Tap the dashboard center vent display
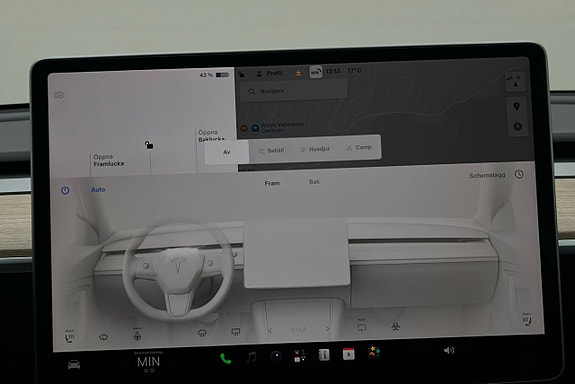Viewport: 575px width, 384px height. pyautogui.click(x=296, y=253)
